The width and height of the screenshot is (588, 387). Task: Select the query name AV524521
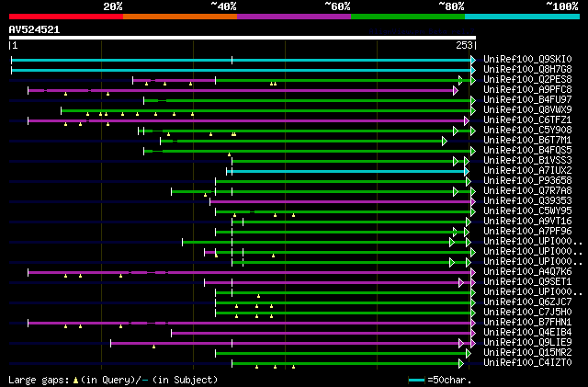34,29
